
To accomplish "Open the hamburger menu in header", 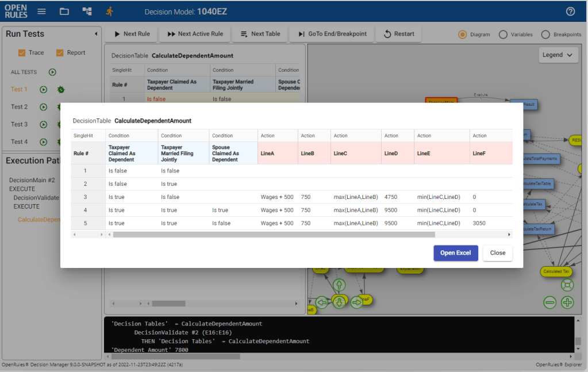I will [x=41, y=11].
